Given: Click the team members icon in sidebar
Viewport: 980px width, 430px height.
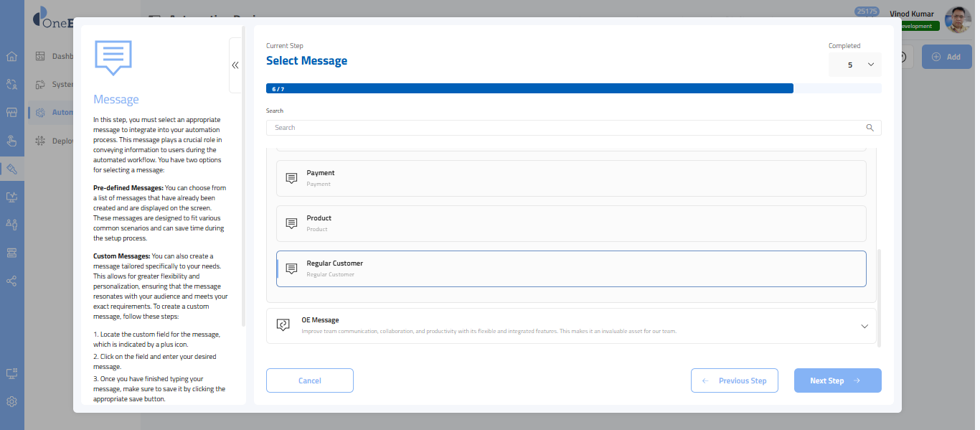Looking at the screenshot, I should [11, 225].
